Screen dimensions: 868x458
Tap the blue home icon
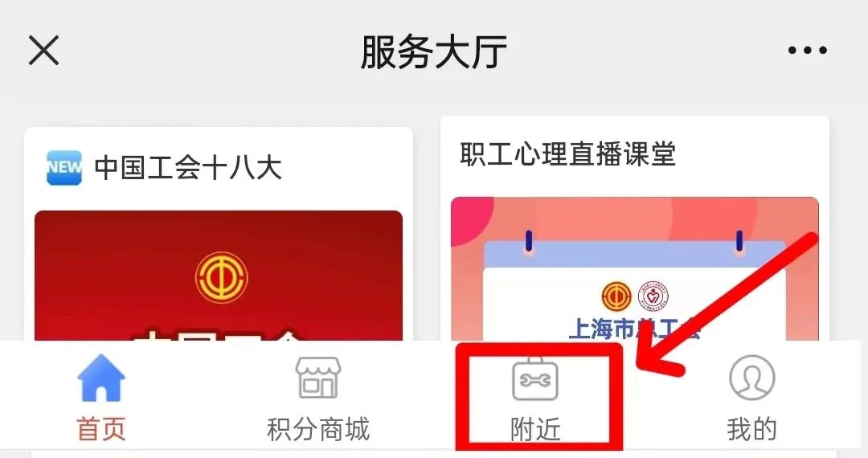(x=100, y=378)
